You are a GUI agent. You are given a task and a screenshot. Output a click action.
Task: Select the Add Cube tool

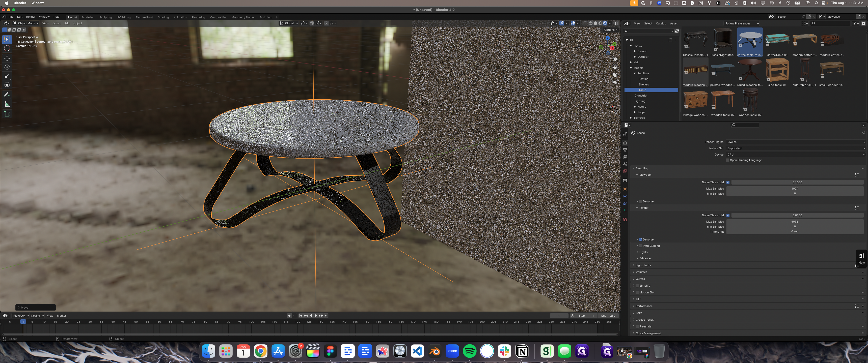pyautogui.click(x=7, y=114)
